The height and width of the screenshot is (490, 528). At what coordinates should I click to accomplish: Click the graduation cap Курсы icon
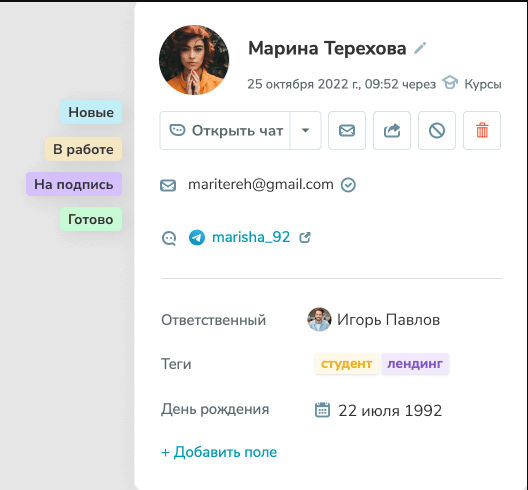pos(450,83)
